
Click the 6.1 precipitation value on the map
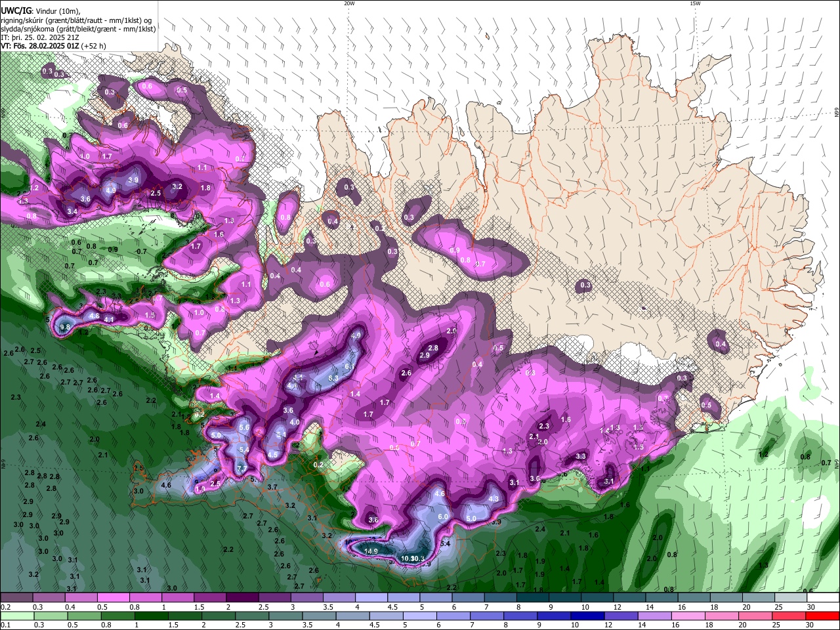(350, 366)
